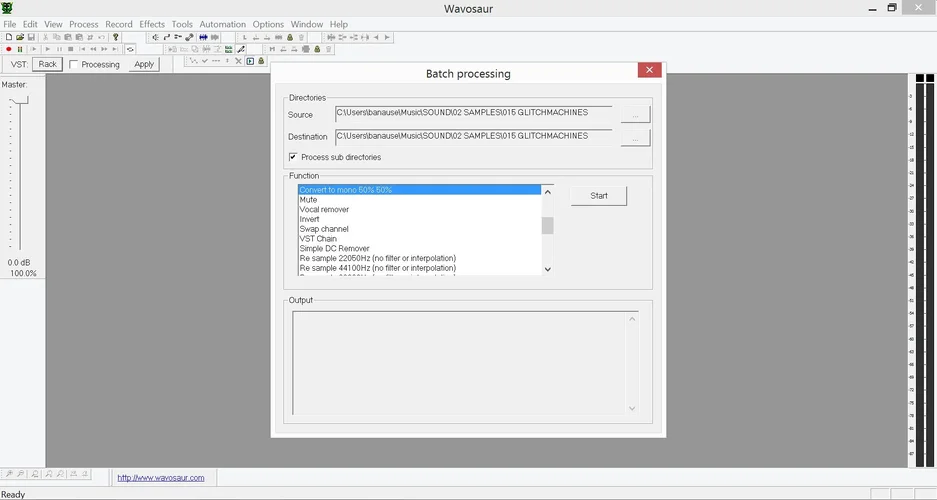Click the Zoom in magnifier in bottom toolbar

[9, 474]
